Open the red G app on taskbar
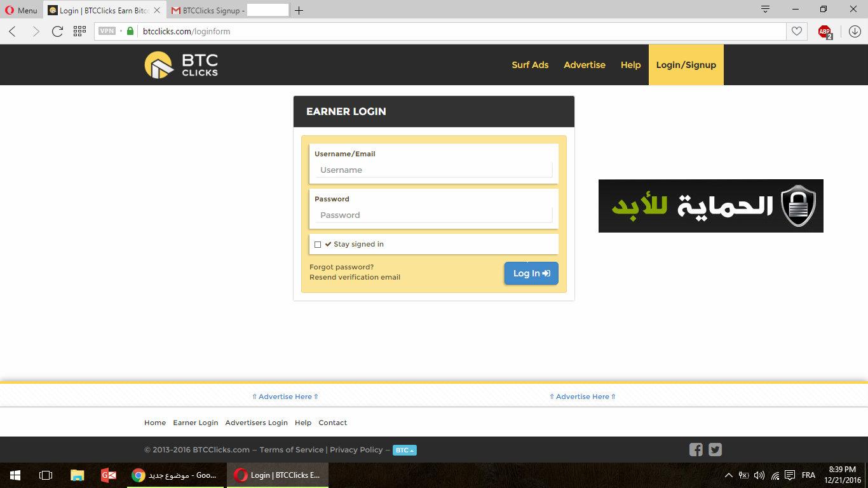Screen dimensions: 868x488 tap(108, 475)
